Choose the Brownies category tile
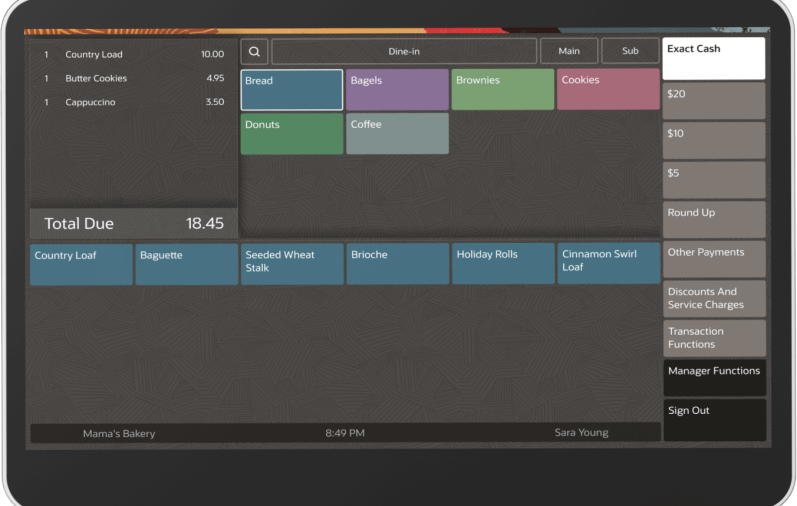The image size is (797, 506). 502,89
